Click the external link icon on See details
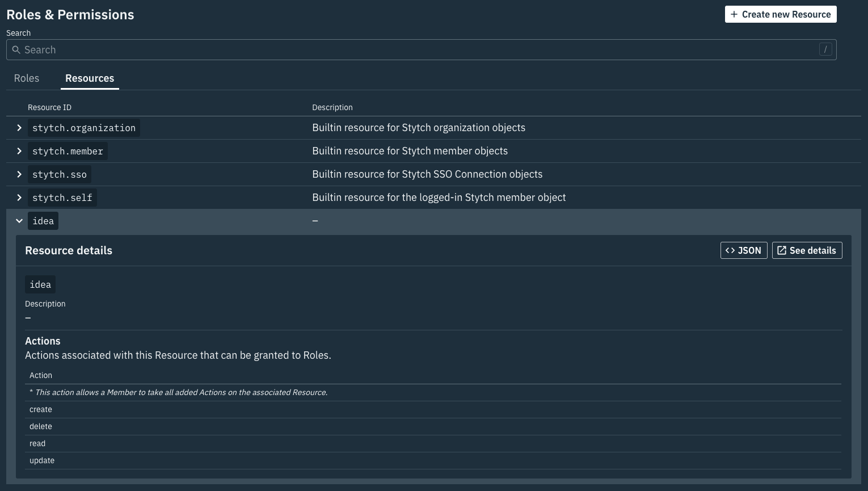868x491 pixels. (x=782, y=250)
